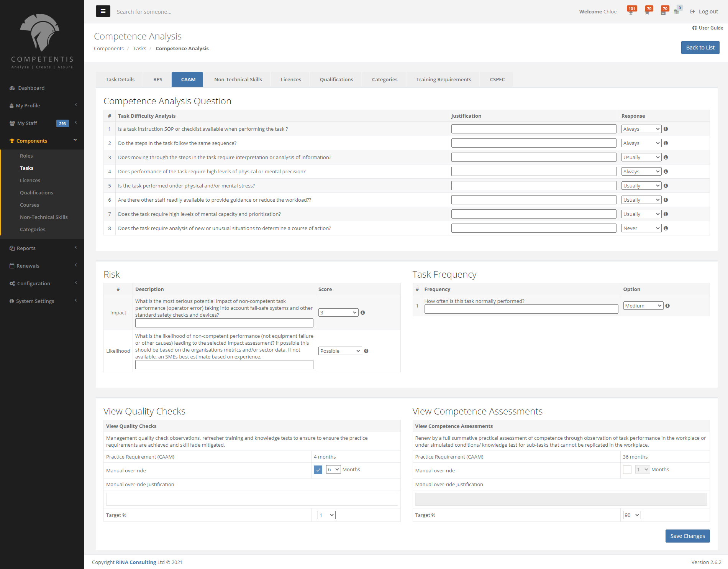Open Task Frequency Medium dropdown
The image size is (728, 569).
click(x=643, y=306)
